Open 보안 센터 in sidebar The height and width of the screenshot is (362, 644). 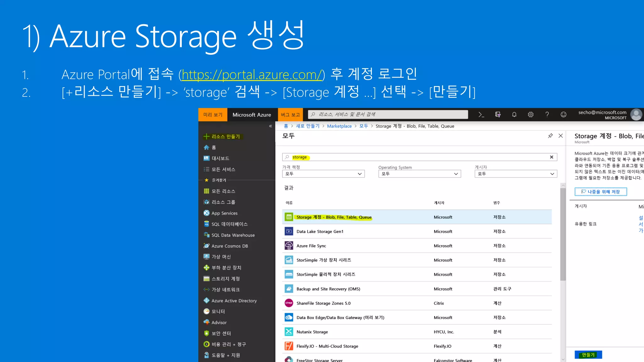(x=217, y=333)
